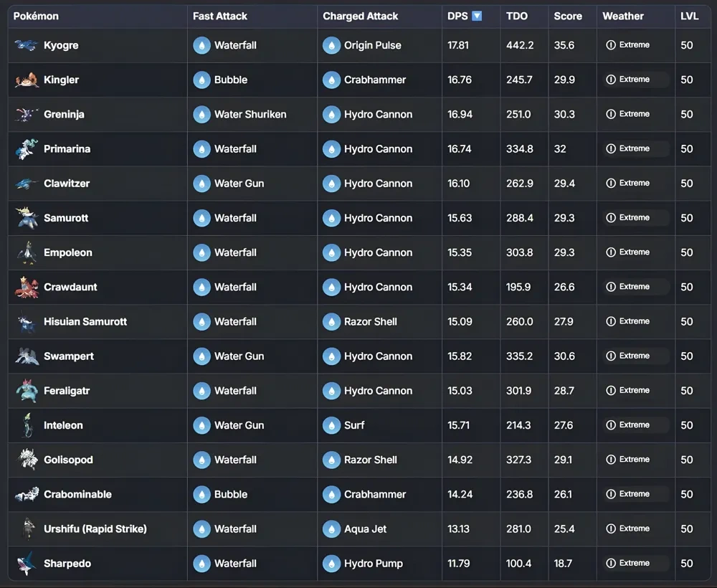Click Crawdaunt's Pokémon sprite icon

pyautogui.click(x=26, y=287)
